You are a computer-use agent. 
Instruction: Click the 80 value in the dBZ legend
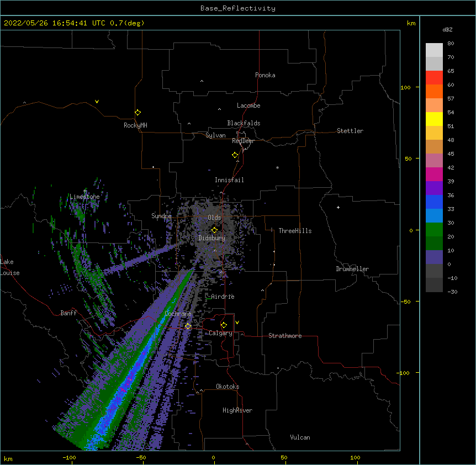451,44
